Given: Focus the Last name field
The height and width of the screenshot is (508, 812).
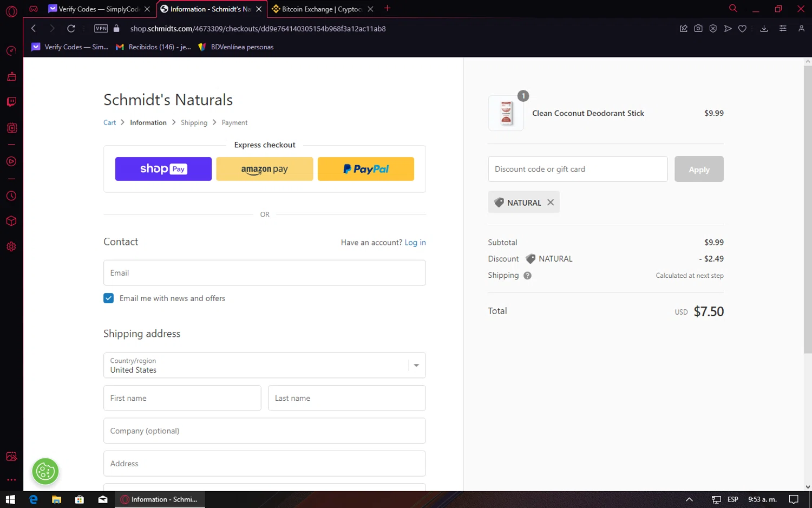Looking at the screenshot, I should 347,398.
